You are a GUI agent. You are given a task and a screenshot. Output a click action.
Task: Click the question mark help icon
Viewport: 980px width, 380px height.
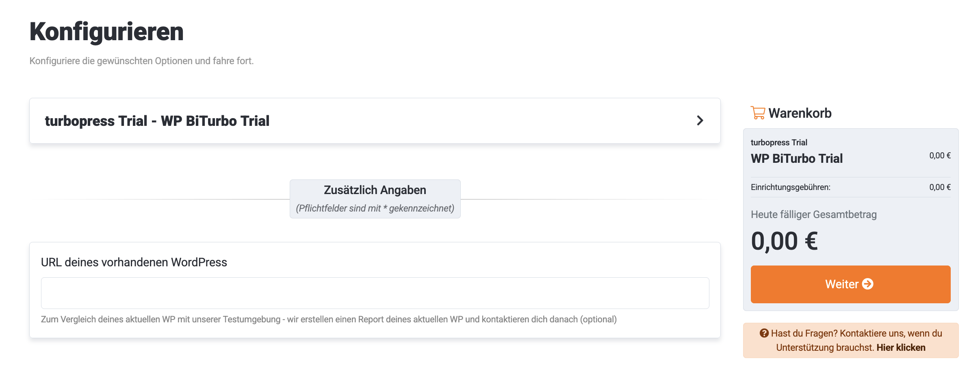point(764,333)
